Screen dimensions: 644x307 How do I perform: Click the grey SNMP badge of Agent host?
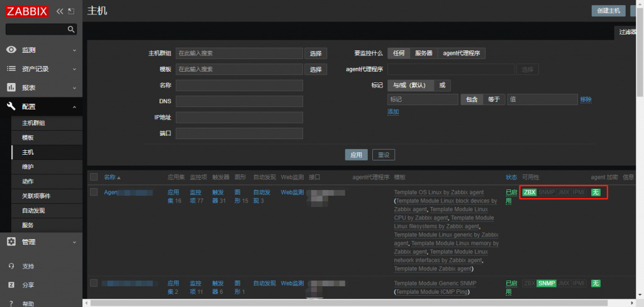pyautogui.click(x=547, y=192)
